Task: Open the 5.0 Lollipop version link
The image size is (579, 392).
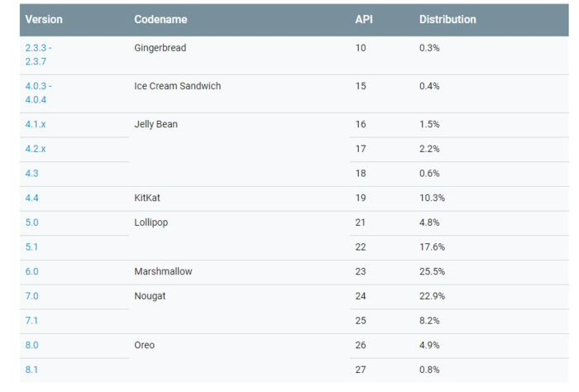Action: pyautogui.click(x=32, y=222)
